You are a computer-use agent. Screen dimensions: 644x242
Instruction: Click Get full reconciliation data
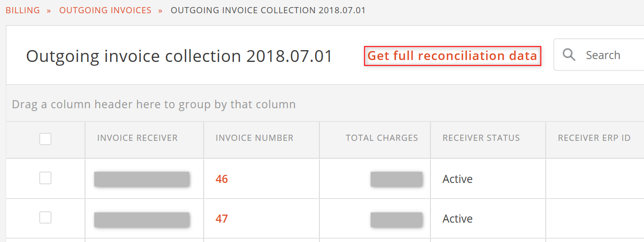point(452,56)
